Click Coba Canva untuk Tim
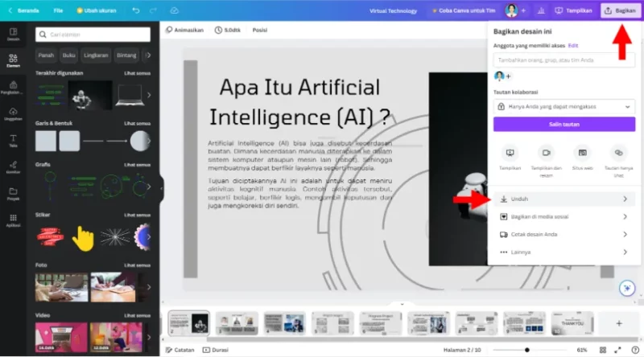This screenshot has width=644, height=357. tap(464, 10)
